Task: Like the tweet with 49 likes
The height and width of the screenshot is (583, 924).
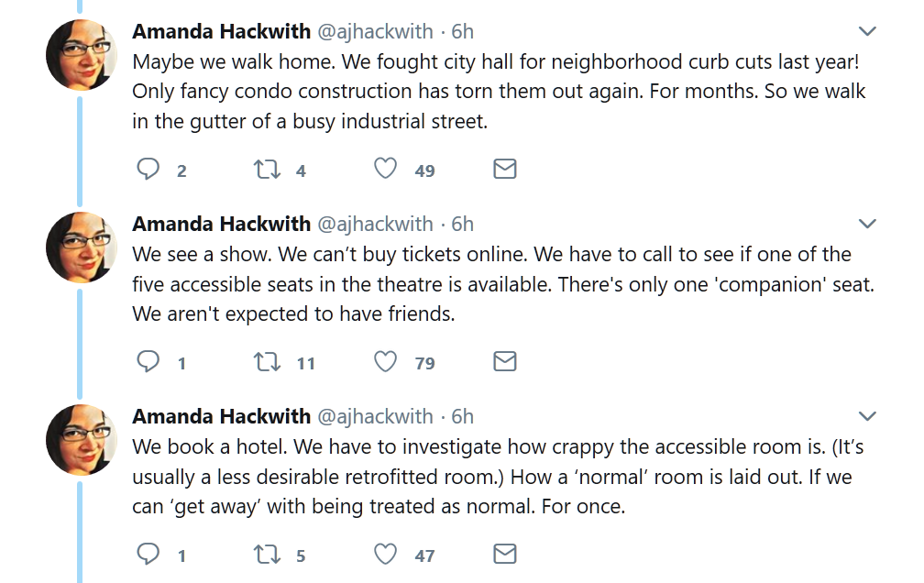Action: (386, 170)
